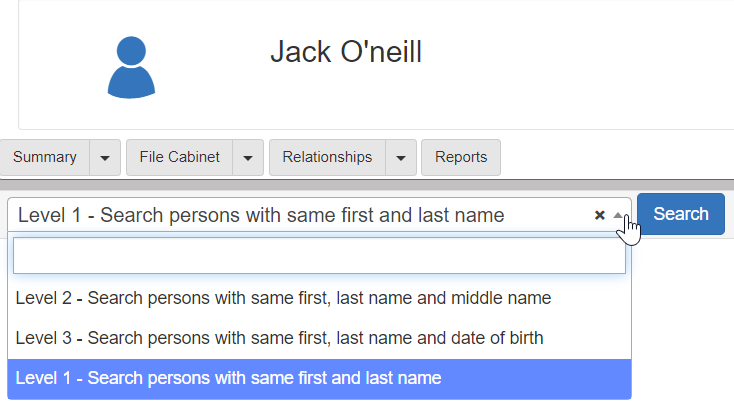Go to the Relationships tab
The image size is (734, 412).
327,158
